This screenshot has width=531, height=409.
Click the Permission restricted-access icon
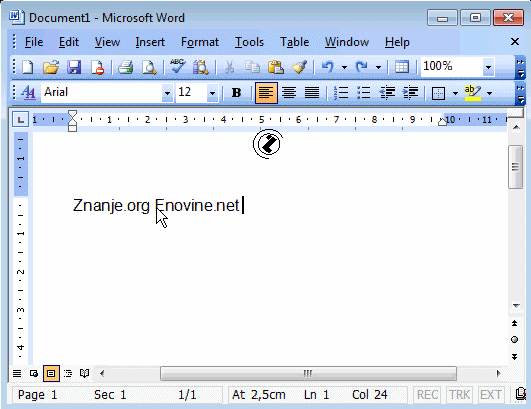coord(98,67)
